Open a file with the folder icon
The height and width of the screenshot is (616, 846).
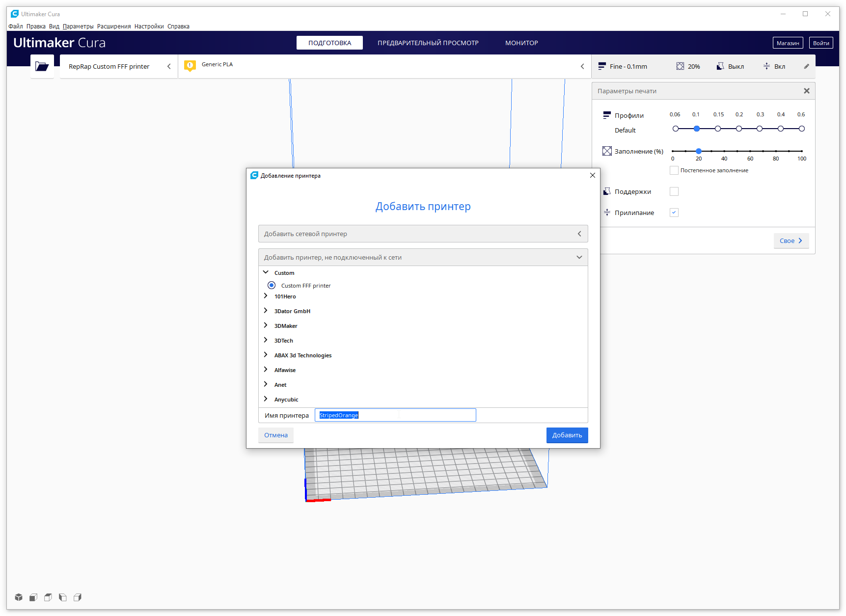pos(42,66)
